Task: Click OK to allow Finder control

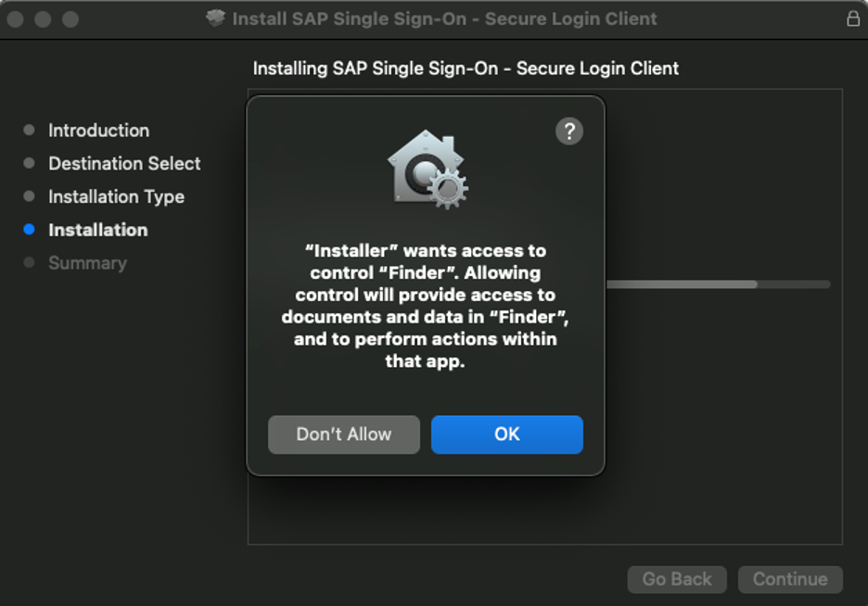Action: (x=507, y=435)
